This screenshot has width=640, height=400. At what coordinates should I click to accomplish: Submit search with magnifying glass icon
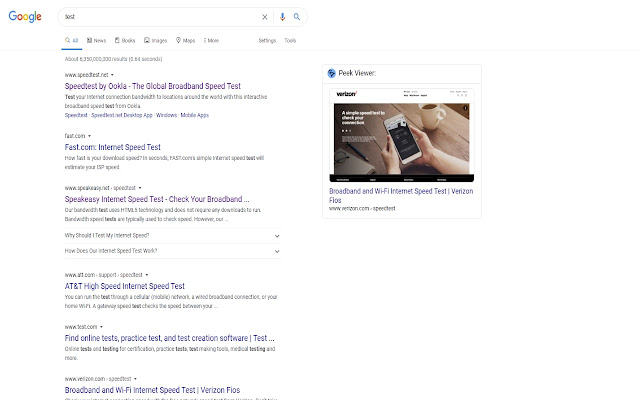[x=297, y=17]
